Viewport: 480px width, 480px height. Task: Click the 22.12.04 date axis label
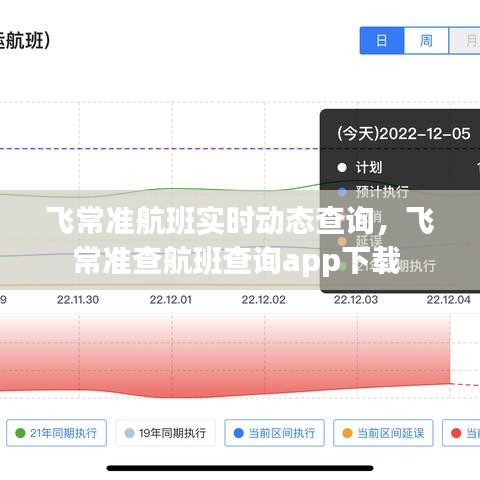(x=449, y=300)
